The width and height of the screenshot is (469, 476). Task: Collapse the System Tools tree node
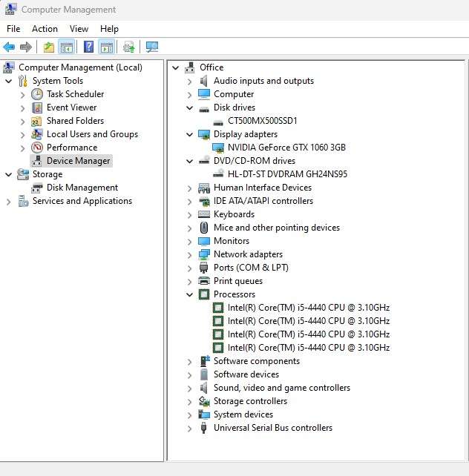[9, 81]
